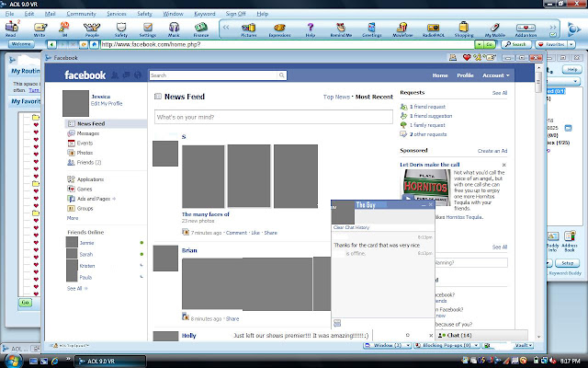The height and width of the screenshot is (368, 588).
Task: Open the File menu
Action: (x=9, y=14)
